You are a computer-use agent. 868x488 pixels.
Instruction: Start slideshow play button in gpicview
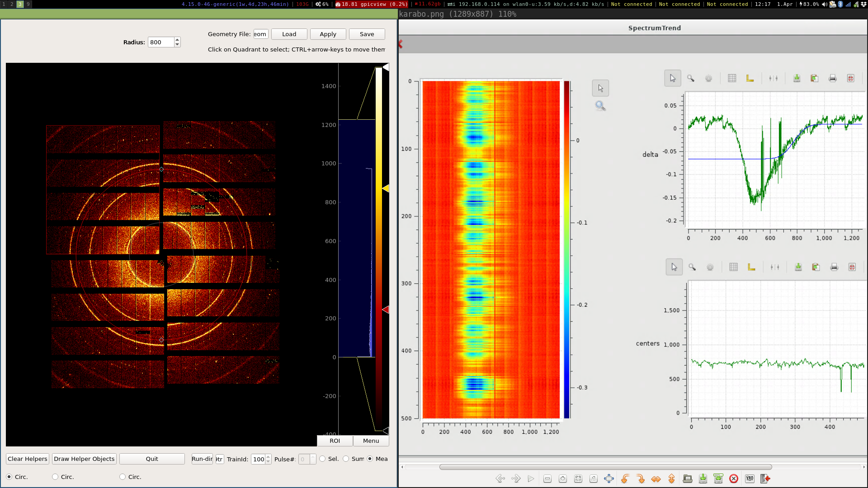[531, 479]
